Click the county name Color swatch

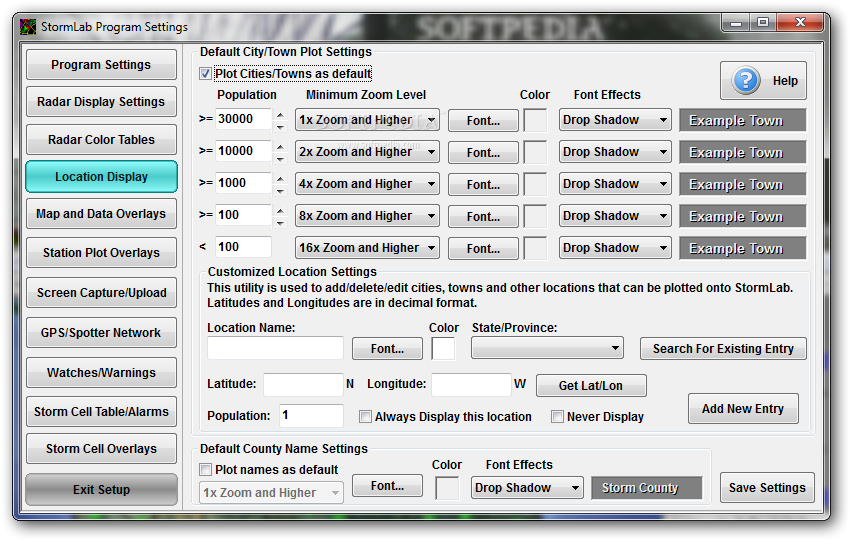tap(447, 488)
